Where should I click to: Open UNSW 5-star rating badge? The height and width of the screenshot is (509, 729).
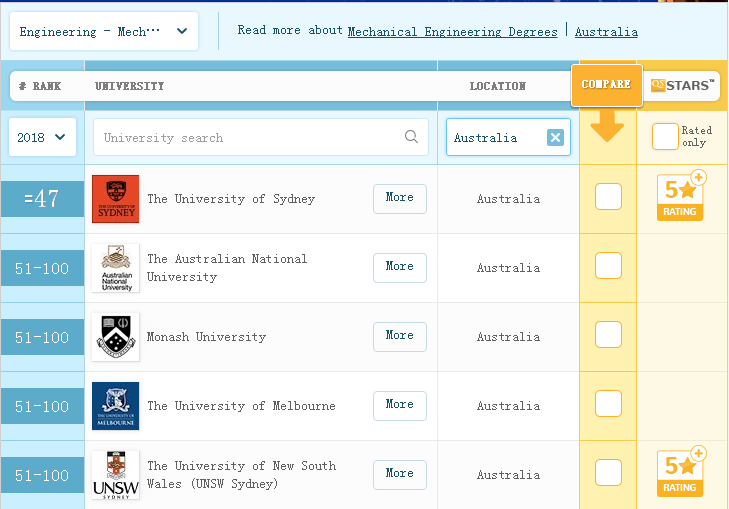680,473
